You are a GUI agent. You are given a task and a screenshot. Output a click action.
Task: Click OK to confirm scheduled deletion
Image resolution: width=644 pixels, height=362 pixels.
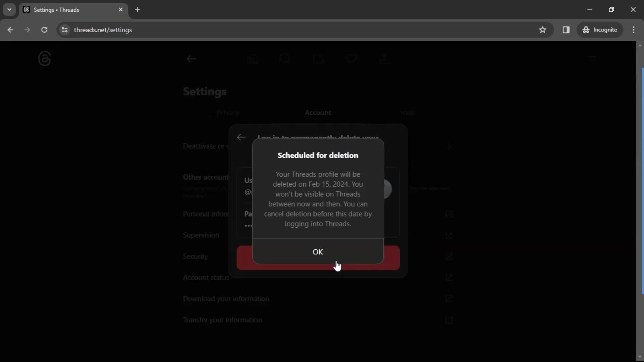318,251
